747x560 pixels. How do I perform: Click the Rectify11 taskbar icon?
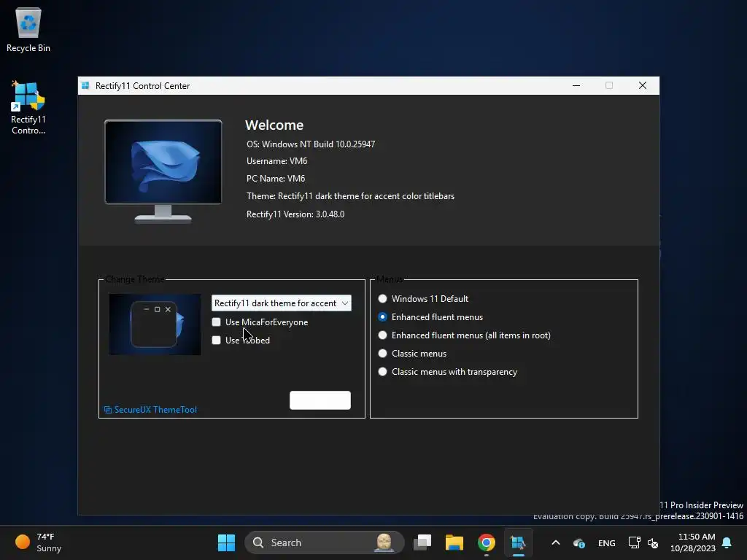(518, 542)
